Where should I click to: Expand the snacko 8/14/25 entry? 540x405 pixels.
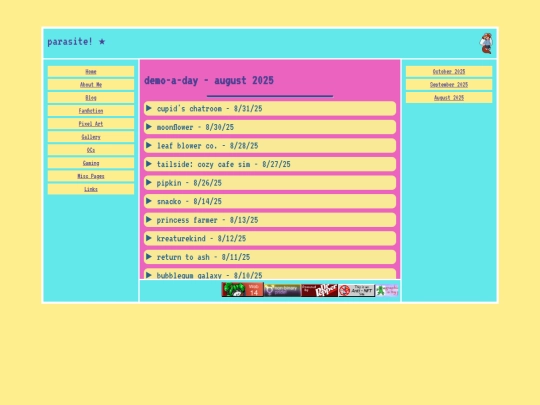(270, 201)
